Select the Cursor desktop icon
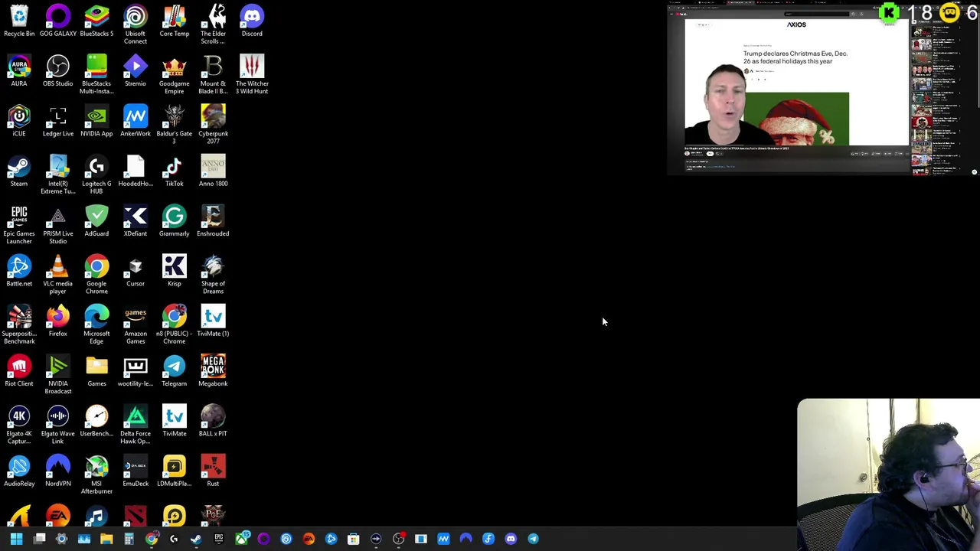The width and height of the screenshot is (980, 551). click(x=136, y=271)
